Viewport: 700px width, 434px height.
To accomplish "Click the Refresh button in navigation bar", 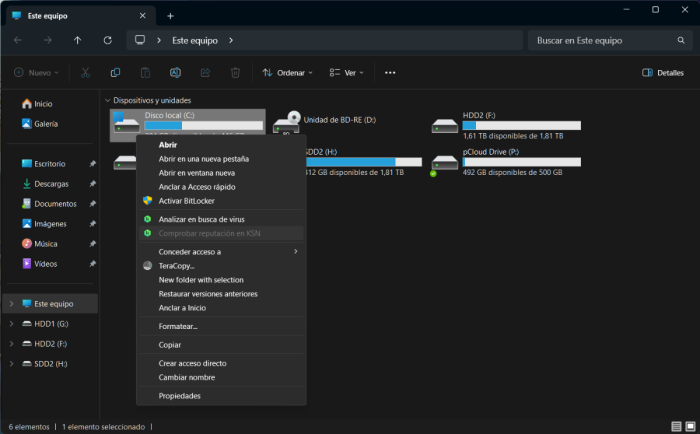I will click(x=107, y=41).
